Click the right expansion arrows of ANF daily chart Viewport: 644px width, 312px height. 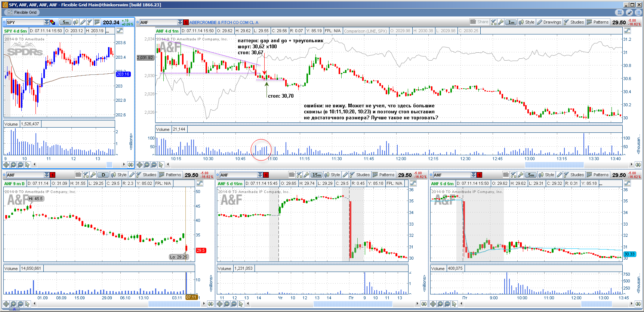pos(210,304)
